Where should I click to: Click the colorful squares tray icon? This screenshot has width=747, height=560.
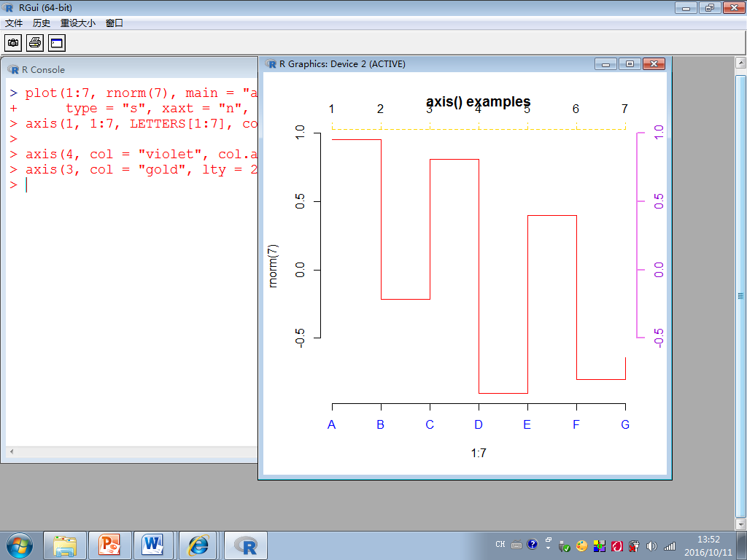click(600, 546)
